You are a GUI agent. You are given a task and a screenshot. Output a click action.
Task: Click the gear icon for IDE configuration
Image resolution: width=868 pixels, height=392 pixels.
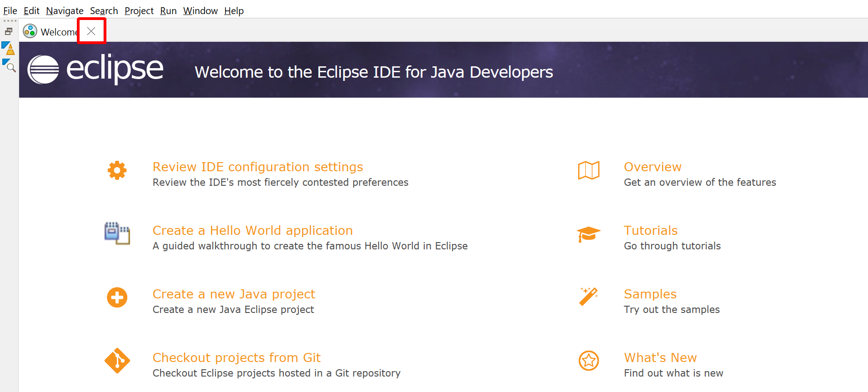click(117, 170)
